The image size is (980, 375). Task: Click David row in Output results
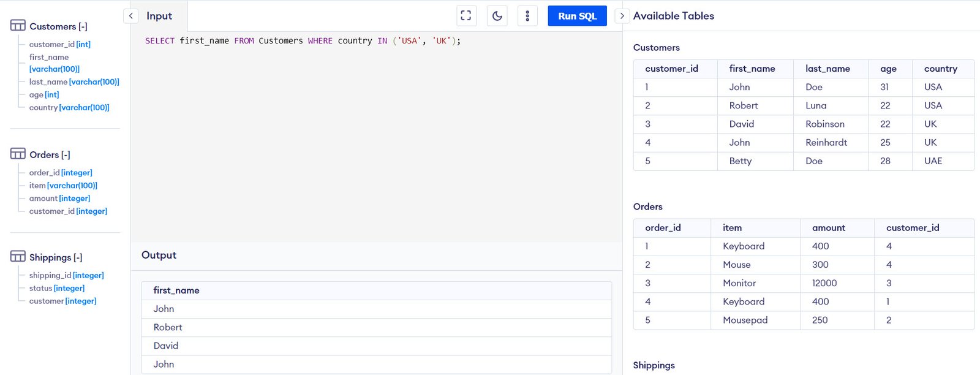click(376, 346)
